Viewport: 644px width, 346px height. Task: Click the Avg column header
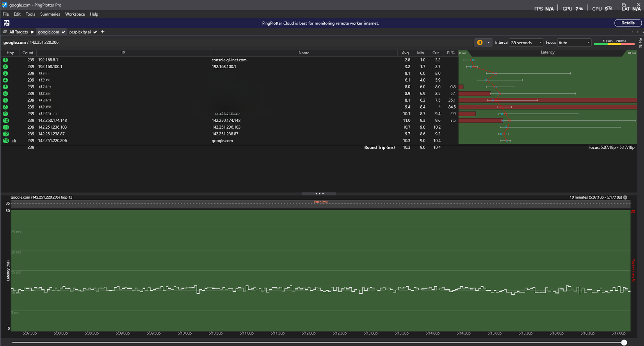click(x=406, y=53)
